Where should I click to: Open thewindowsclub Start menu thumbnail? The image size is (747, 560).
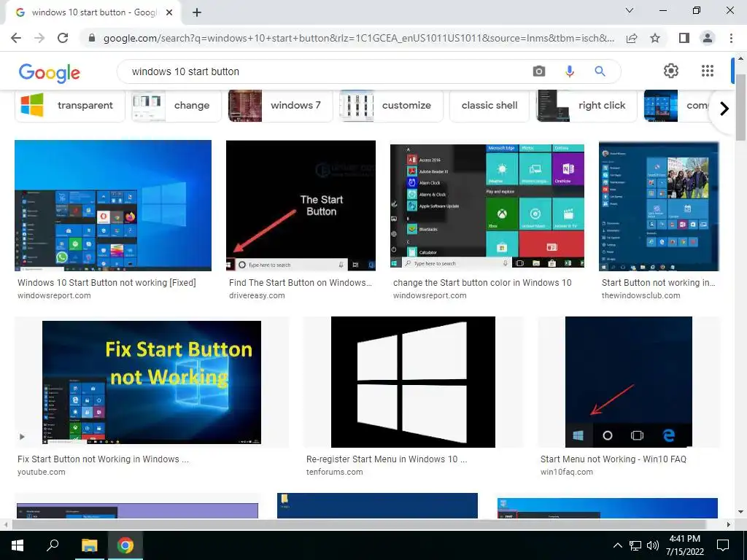(659, 206)
